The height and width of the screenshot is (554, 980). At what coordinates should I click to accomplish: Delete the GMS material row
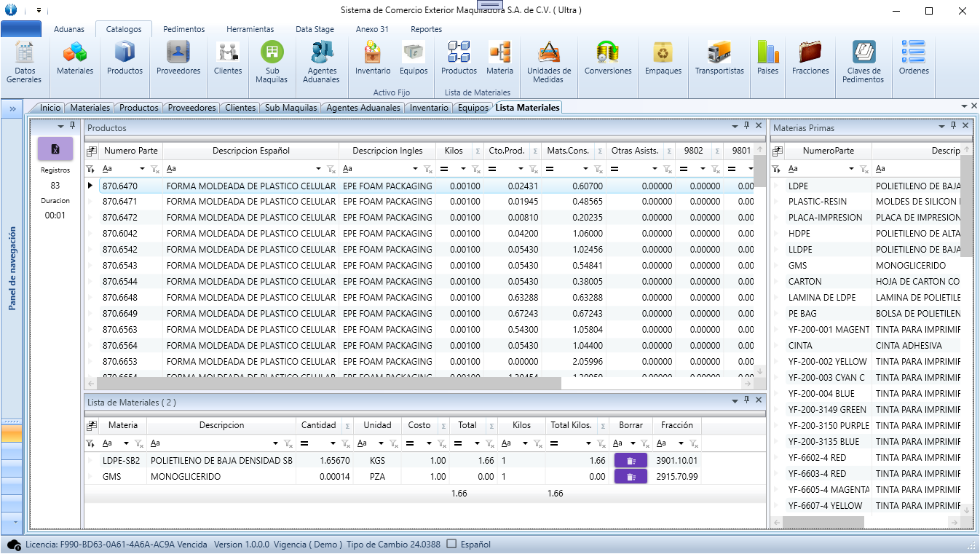(x=631, y=476)
